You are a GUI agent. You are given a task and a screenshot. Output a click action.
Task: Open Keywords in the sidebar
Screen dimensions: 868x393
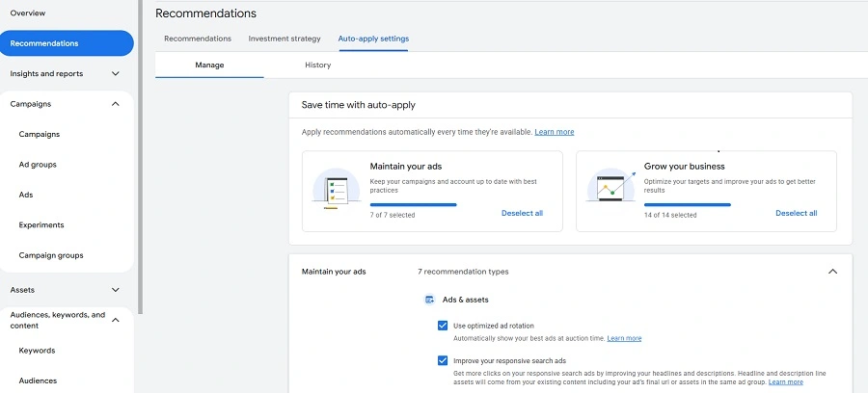point(37,351)
